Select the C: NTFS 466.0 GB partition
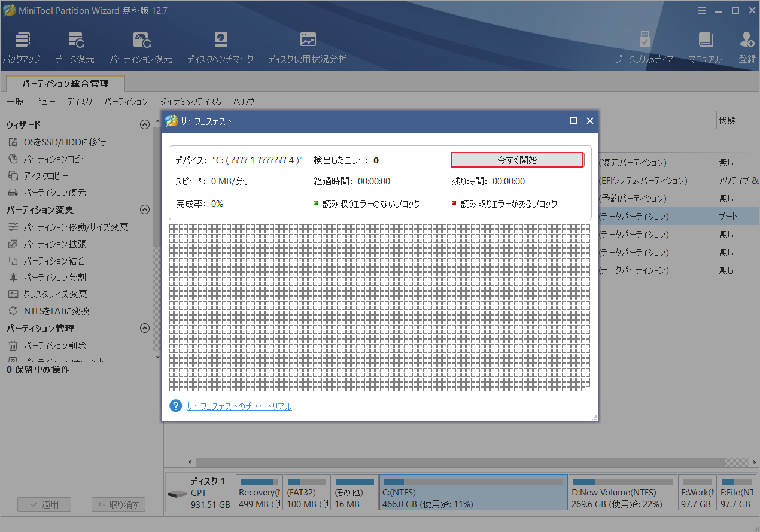760x532 pixels. tap(473, 493)
